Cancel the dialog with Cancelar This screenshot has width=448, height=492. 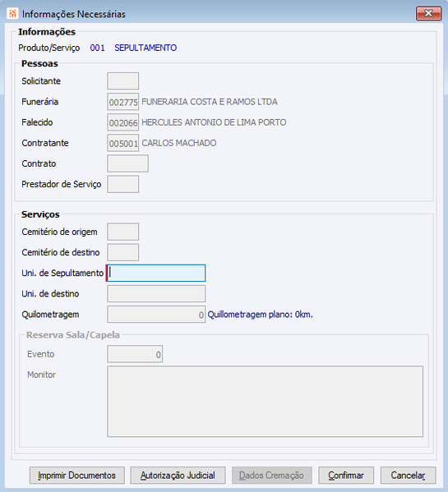pyautogui.click(x=408, y=476)
